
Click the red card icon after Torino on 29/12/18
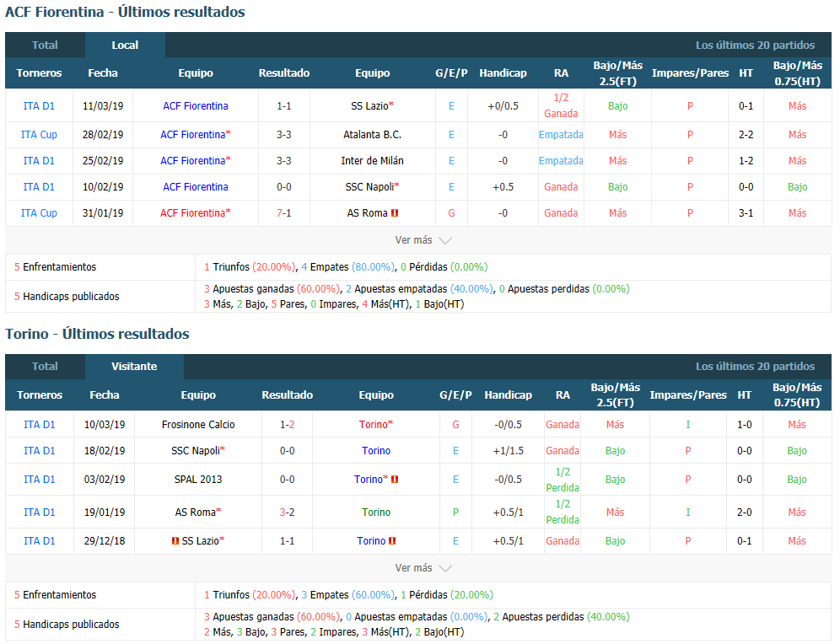click(392, 541)
